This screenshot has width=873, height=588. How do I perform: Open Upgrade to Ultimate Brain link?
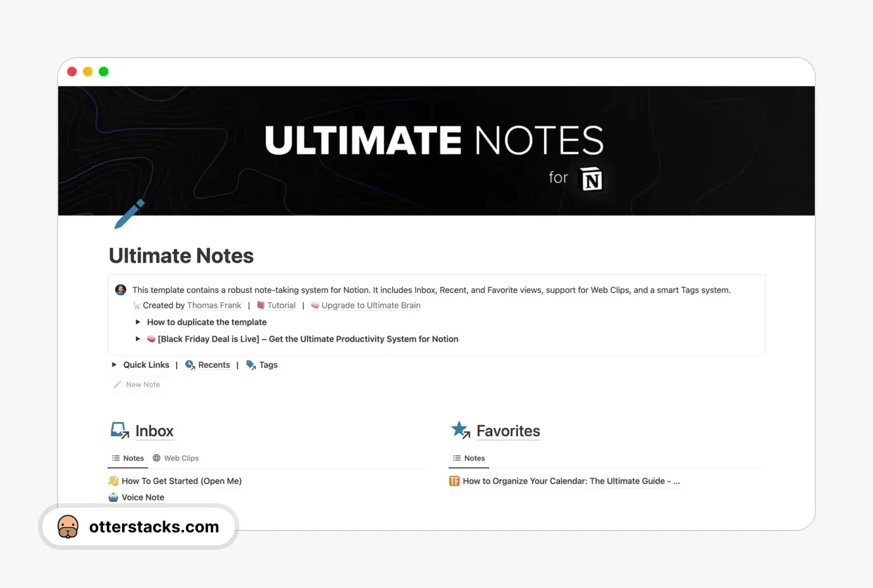click(371, 305)
